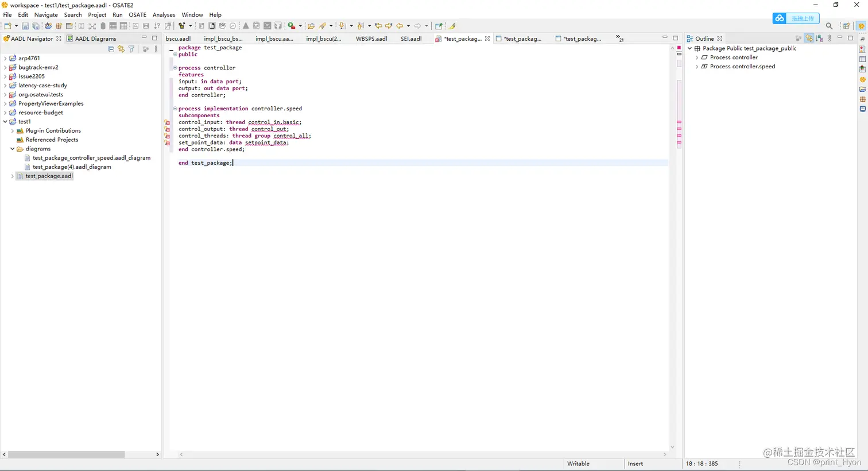Click the Next Annotation arrow icon

pyautogui.click(x=342, y=26)
